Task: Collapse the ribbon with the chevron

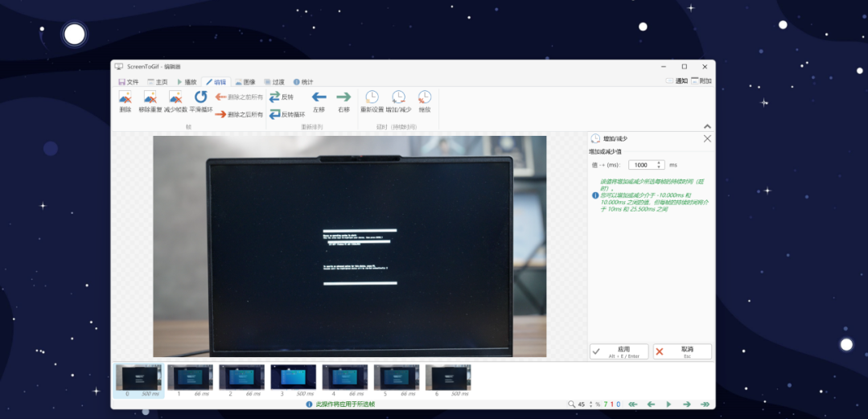Action: coord(707,127)
